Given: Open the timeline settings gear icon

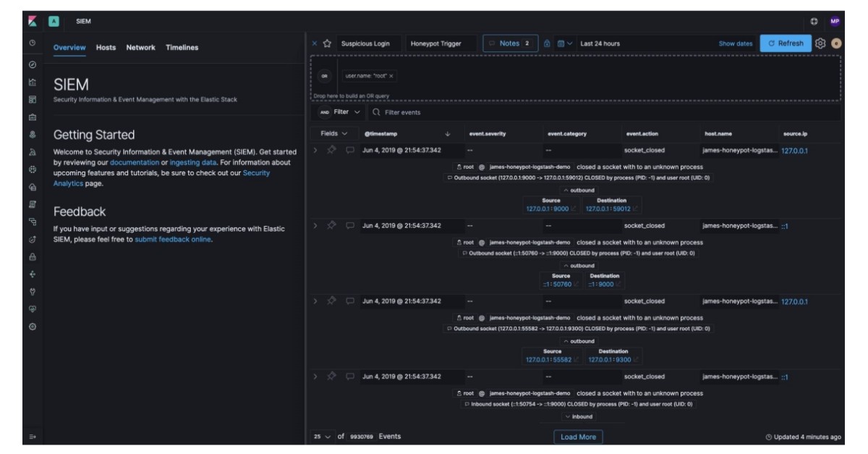Looking at the screenshot, I should pyautogui.click(x=822, y=43).
